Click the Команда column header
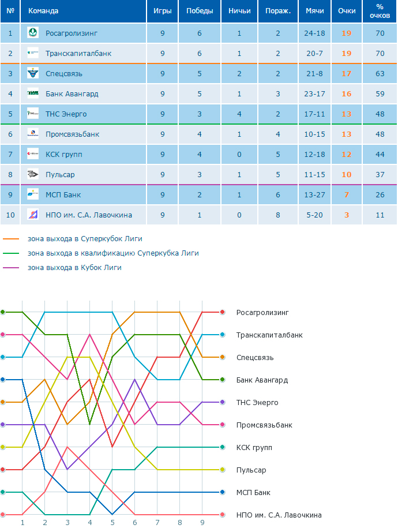398x532 pixels. 84,11
